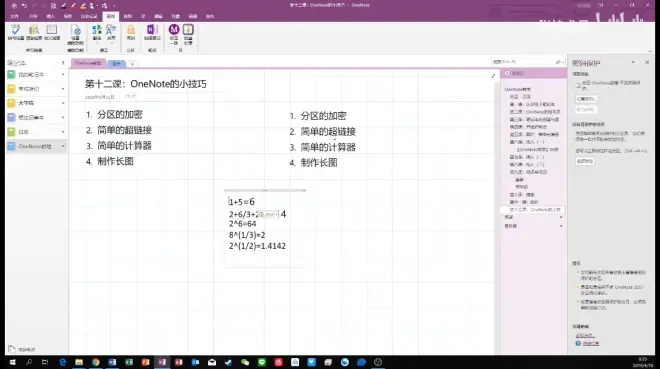The height and width of the screenshot is (369, 660).
Task: Switch to the blue section tab
Action: [x=117, y=64]
